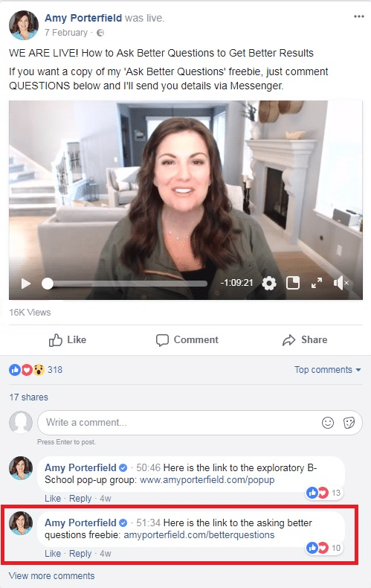The image size is (371, 588).
Task: Expand video to fullscreen
Action: click(317, 283)
